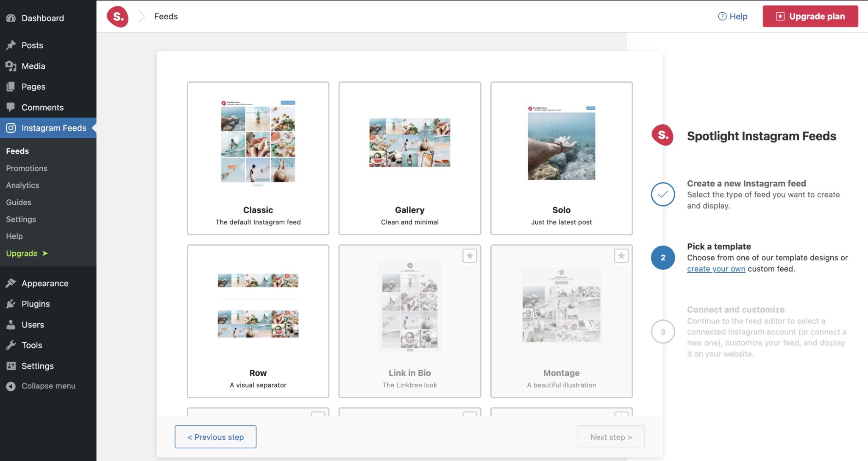
Task: Click the step 2 number circle
Action: (663, 257)
